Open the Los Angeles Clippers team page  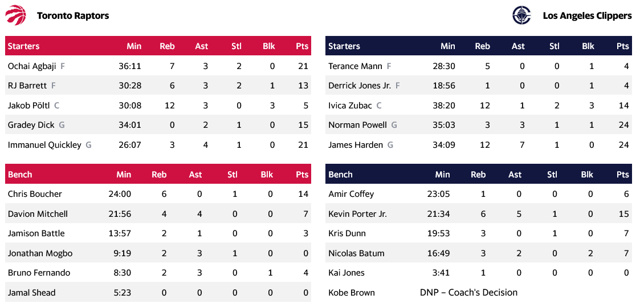[x=586, y=15]
